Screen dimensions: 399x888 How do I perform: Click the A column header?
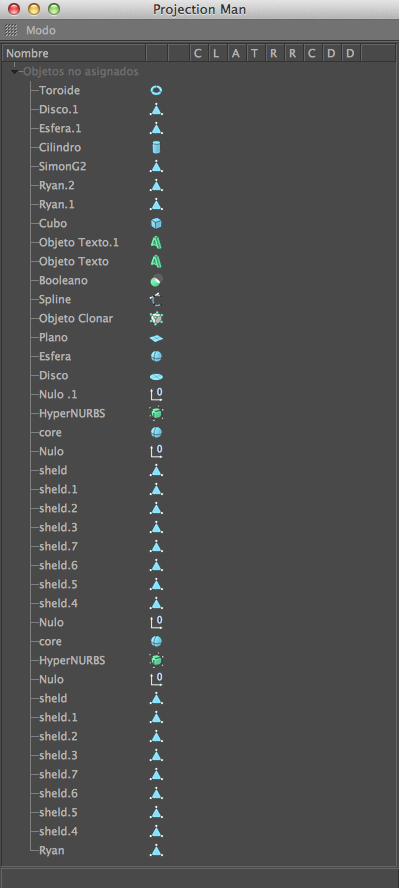pyautogui.click(x=235, y=53)
